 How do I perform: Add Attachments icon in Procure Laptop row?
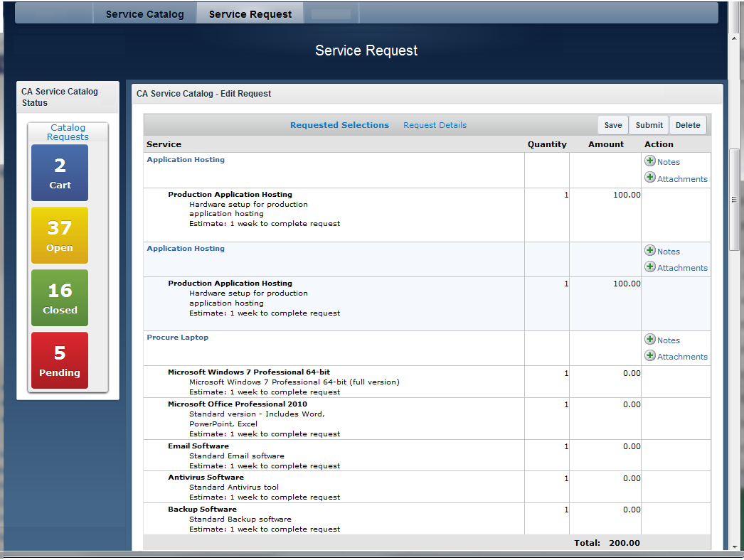(x=650, y=355)
